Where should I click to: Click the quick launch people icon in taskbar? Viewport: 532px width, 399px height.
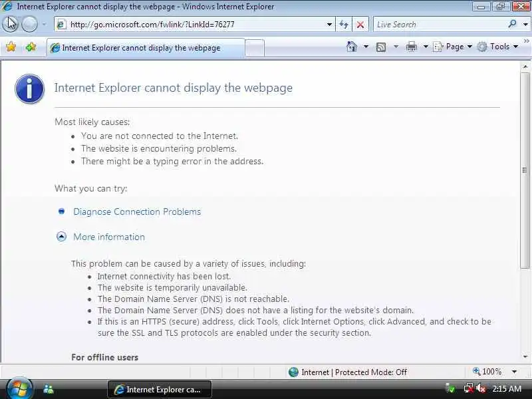pyautogui.click(x=49, y=389)
